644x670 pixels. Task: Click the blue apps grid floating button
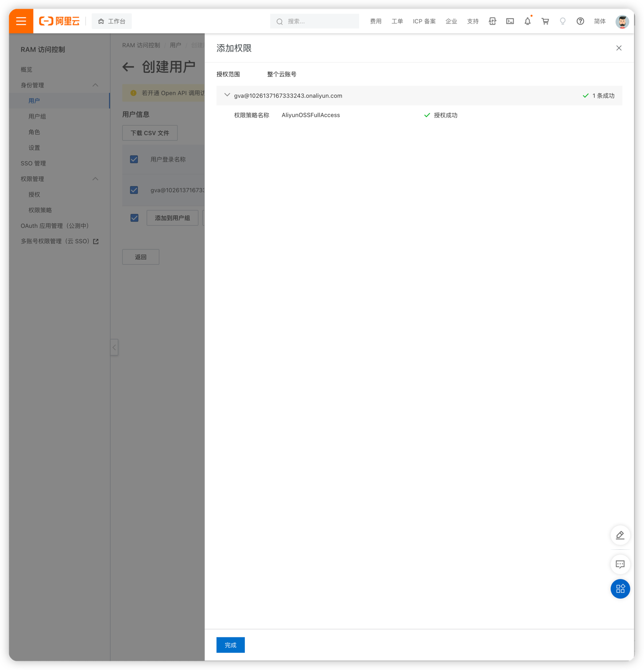pyautogui.click(x=620, y=589)
